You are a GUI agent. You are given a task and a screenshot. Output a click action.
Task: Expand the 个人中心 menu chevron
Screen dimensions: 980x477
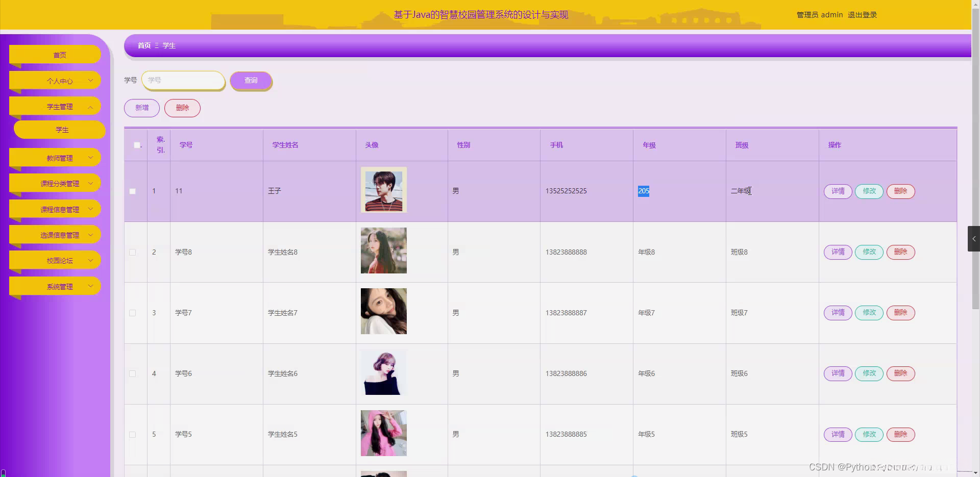pos(90,80)
